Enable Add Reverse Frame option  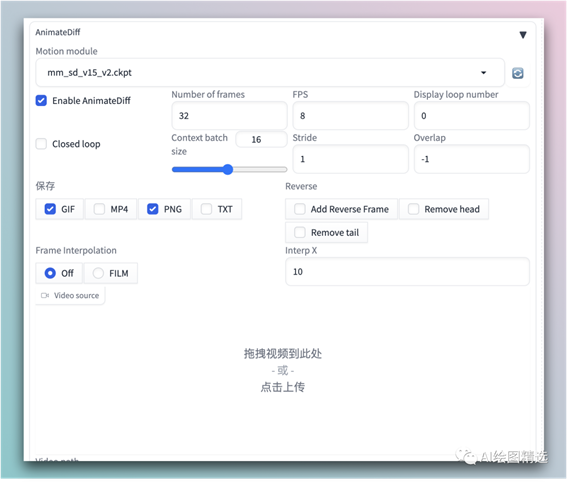pos(300,209)
